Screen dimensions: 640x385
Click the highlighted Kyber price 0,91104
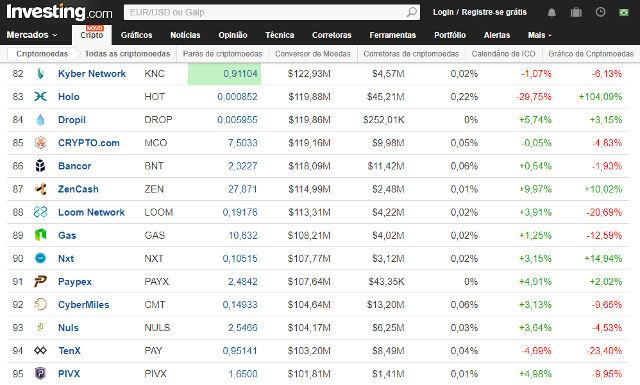240,74
